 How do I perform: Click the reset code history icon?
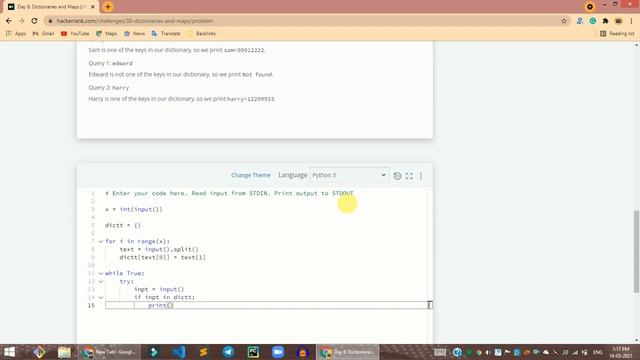(397, 176)
